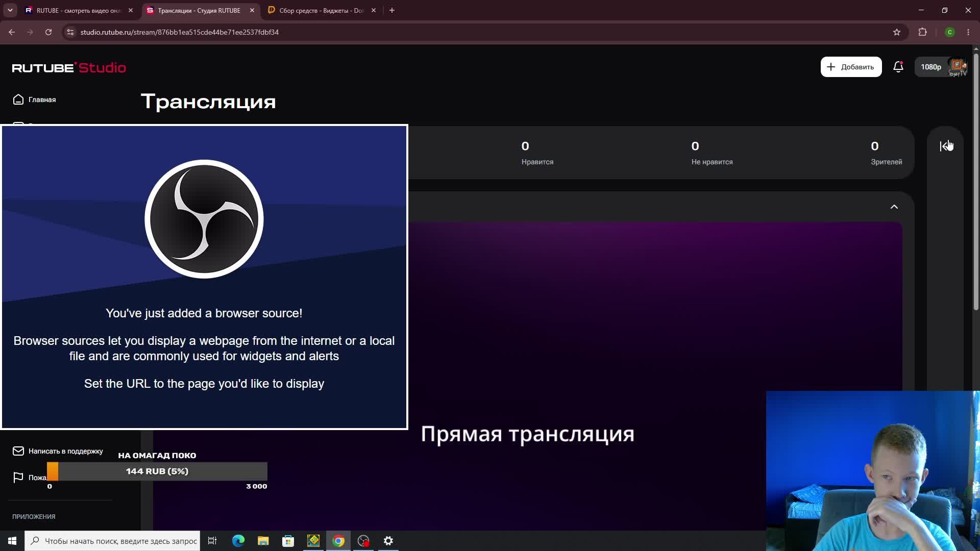The width and height of the screenshot is (980, 551).
Task: Click the Добавить add button
Action: [851, 67]
